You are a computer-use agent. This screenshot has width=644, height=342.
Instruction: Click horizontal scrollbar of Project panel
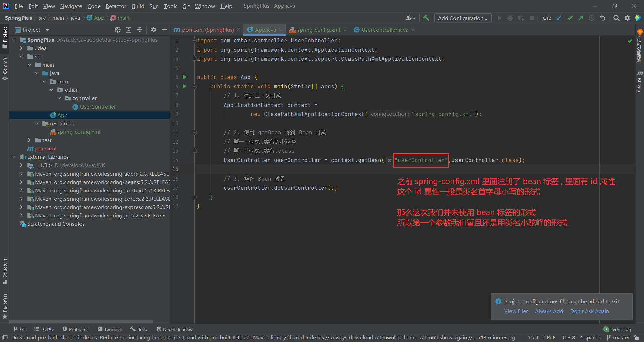pos(82,321)
